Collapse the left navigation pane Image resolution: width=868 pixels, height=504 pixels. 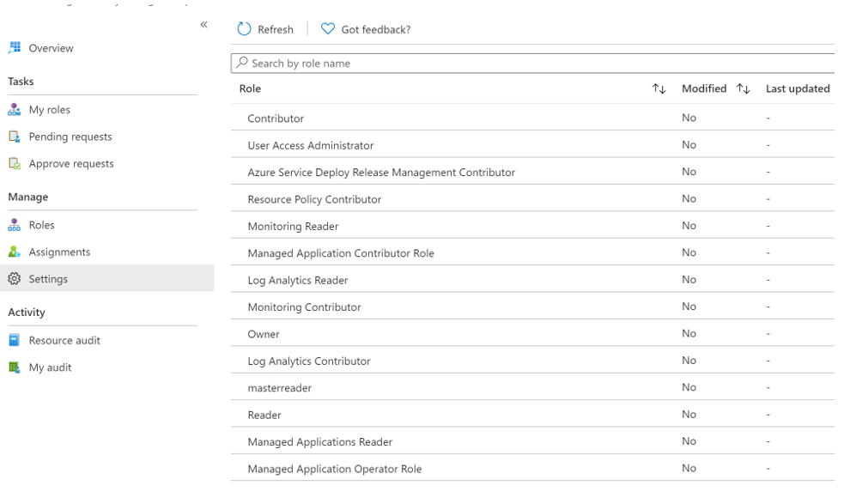tap(203, 25)
